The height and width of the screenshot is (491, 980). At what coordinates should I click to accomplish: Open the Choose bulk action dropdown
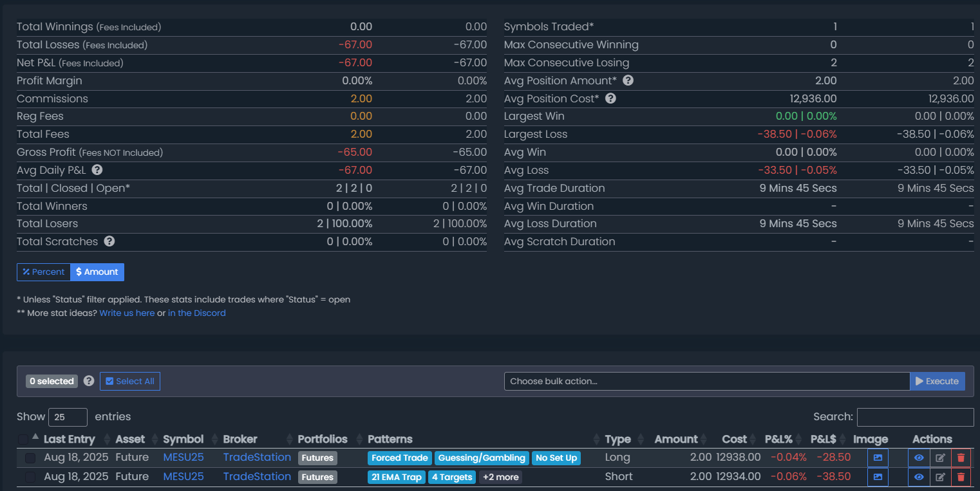(x=706, y=381)
